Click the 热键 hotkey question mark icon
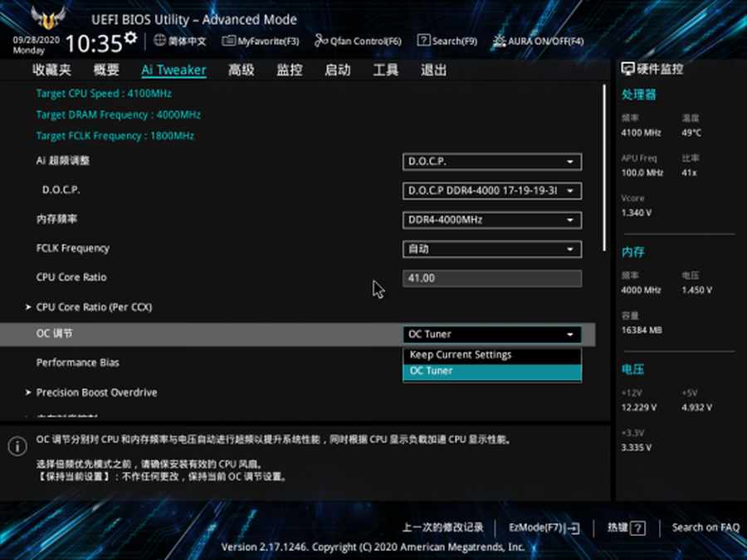 (x=637, y=528)
